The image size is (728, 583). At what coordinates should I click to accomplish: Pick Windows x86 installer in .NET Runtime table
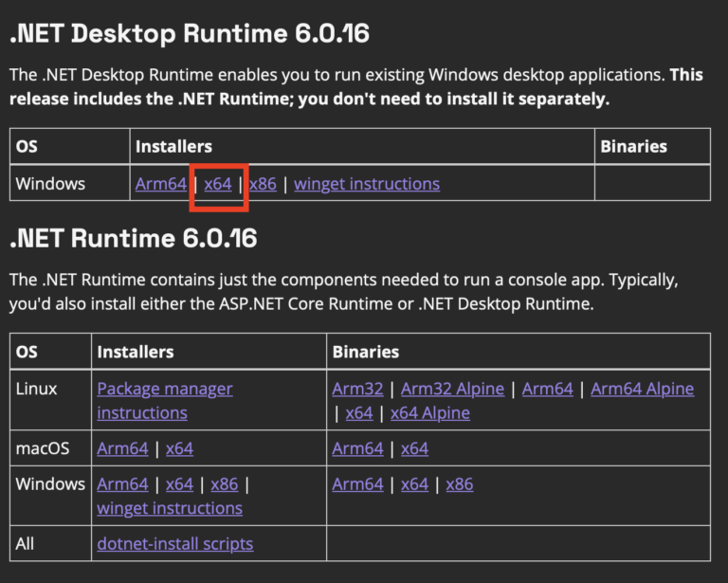[225, 484]
